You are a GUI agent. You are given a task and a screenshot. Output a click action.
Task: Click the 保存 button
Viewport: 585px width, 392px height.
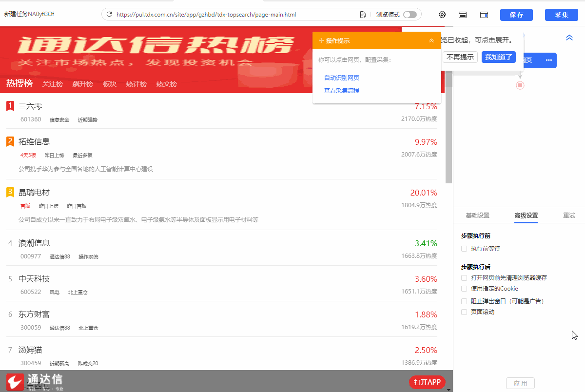516,15
